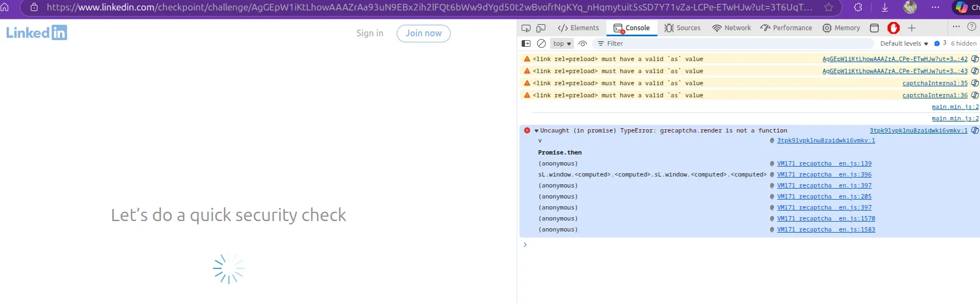Add a DevTools tool with plus icon
980x303 pixels.
[912, 28]
